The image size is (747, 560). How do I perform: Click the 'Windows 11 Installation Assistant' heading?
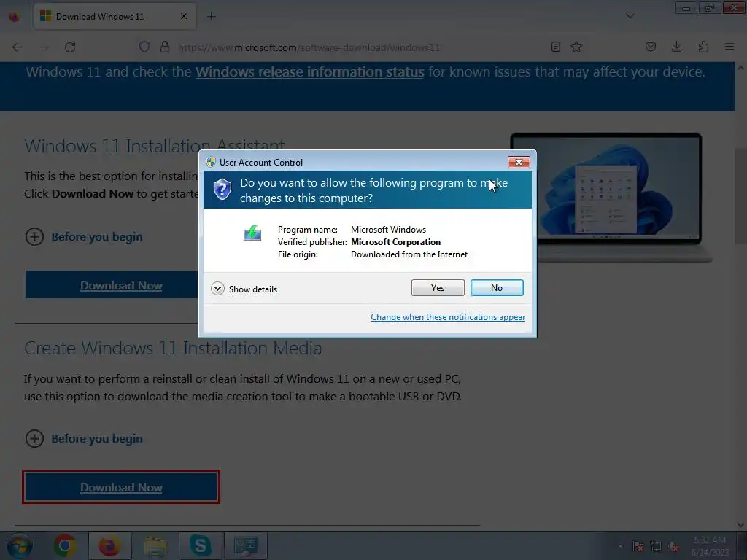tap(155, 146)
